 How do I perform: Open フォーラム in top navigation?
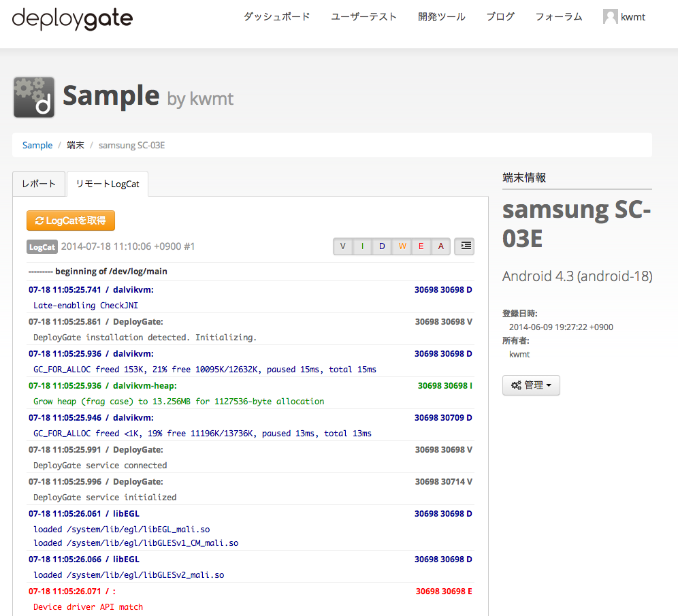(x=559, y=17)
